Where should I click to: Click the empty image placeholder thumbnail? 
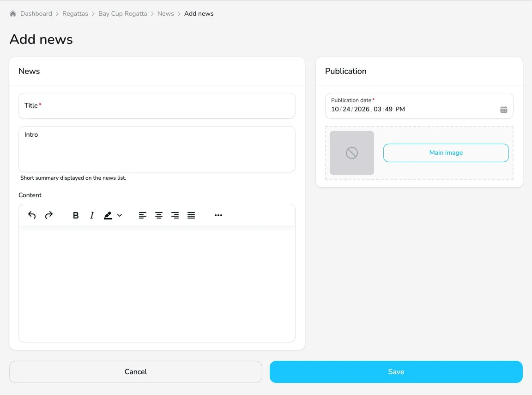click(x=352, y=153)
